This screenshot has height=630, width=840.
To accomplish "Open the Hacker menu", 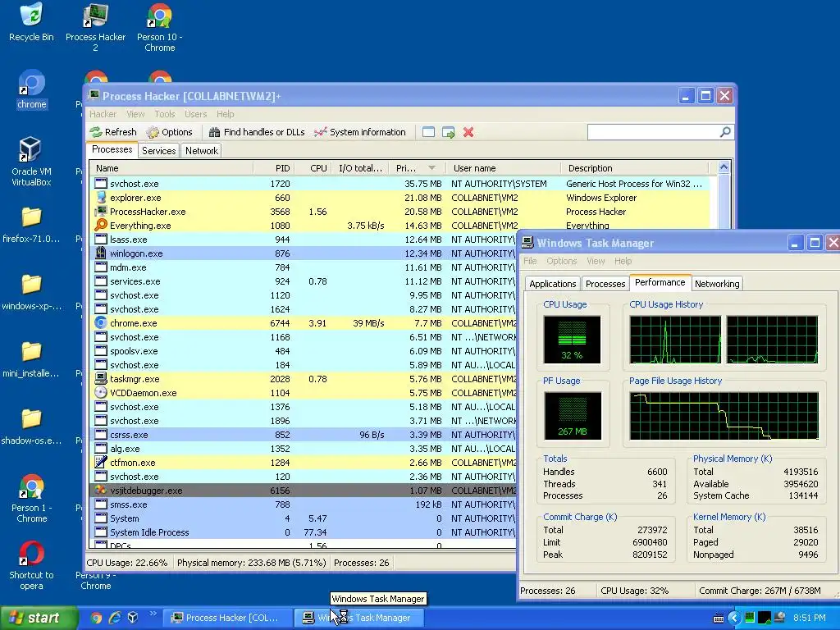I will coord(103,114).
